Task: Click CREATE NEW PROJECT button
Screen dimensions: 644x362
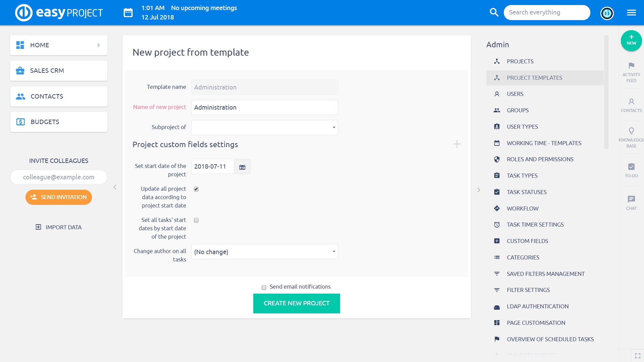Action: click(x=297, y=303)
